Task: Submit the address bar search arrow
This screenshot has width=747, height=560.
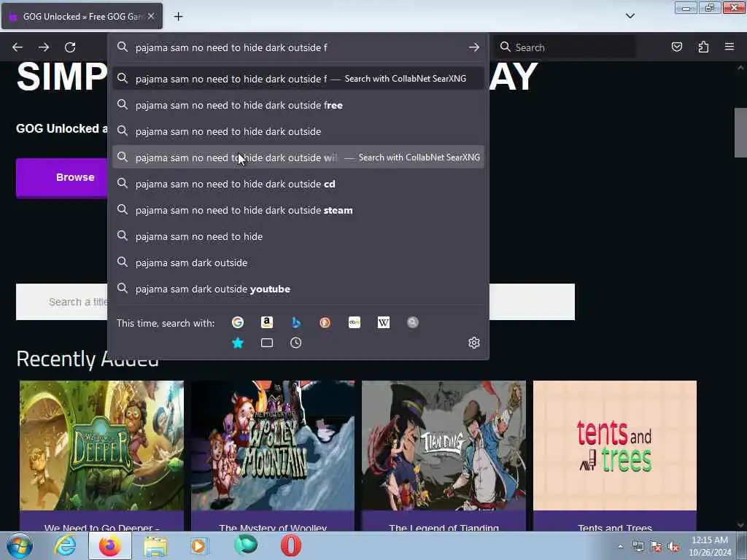Action: tap(473, 47)
